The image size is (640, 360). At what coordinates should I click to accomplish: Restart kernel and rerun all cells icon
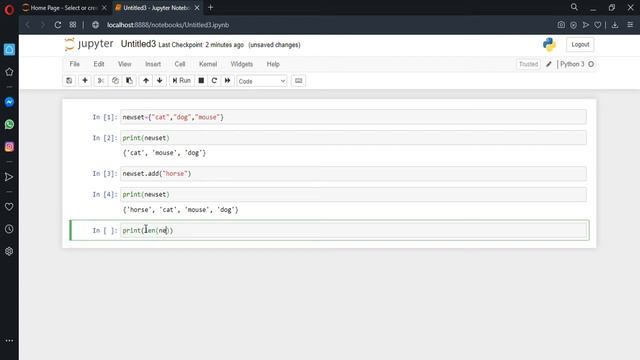click(227, 81)
